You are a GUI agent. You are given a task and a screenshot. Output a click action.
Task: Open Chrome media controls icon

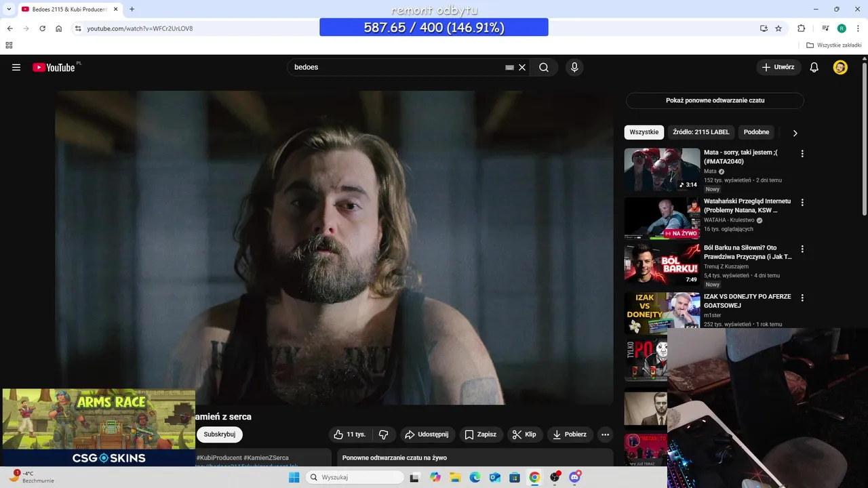coord(825,28)
